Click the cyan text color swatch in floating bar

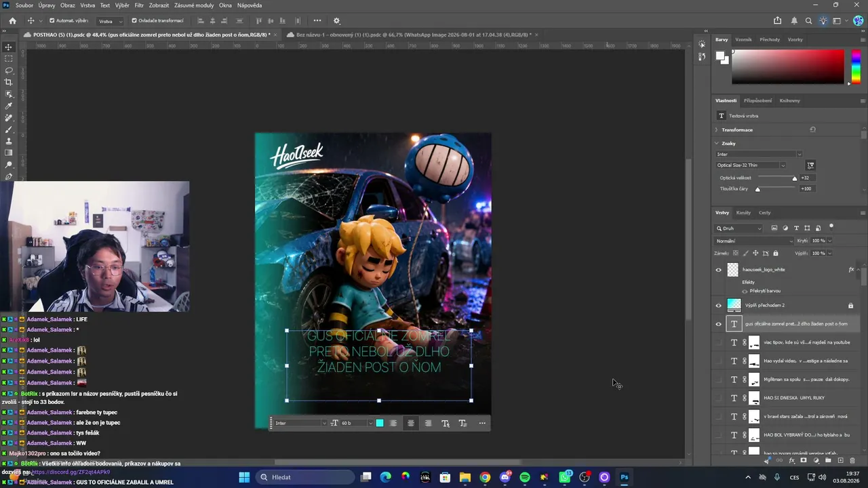[380, 424]
